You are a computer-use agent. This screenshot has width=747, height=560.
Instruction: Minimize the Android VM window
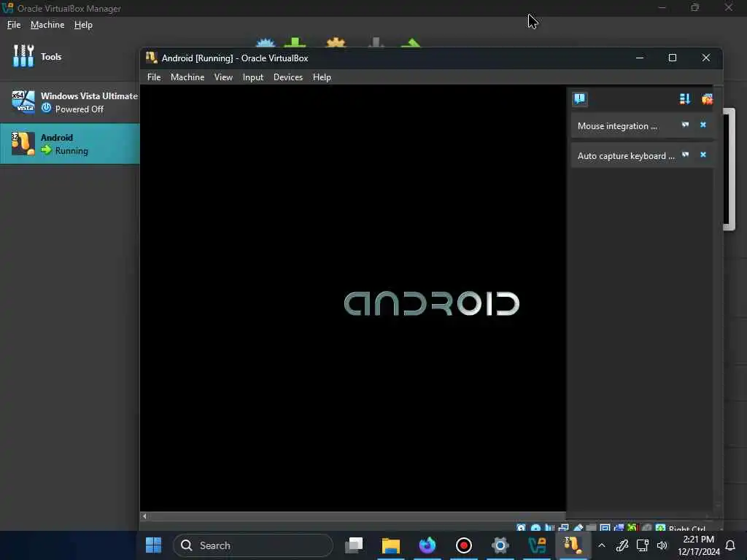point(640,58)
